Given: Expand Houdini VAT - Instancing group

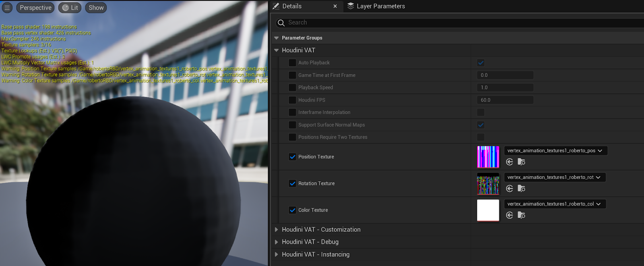Looking at the screenshot, I should [x=277, y=255].
